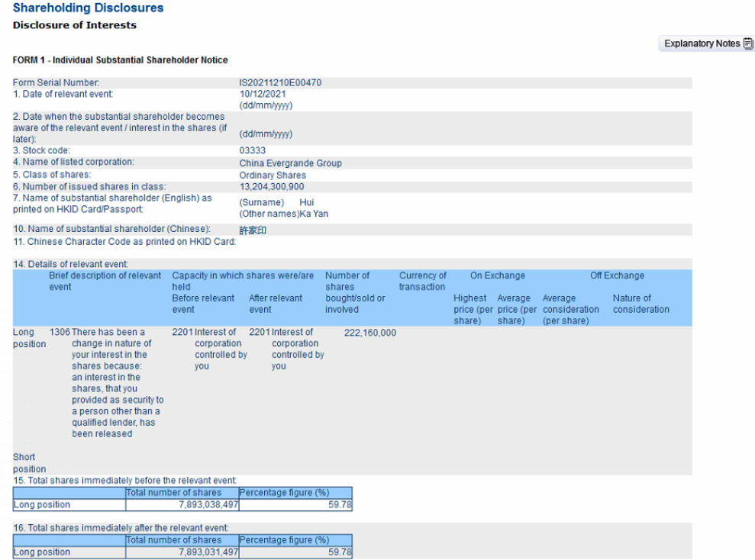Click 'Average consideration (per share)' header
755x560 pixels.
[x=571, y=309]
